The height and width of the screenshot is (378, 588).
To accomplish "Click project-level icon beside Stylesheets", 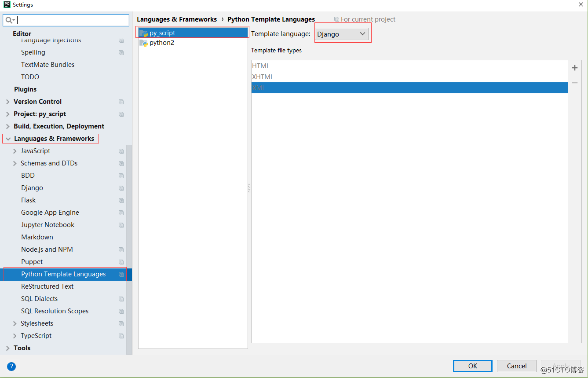I will coord(121,323).
